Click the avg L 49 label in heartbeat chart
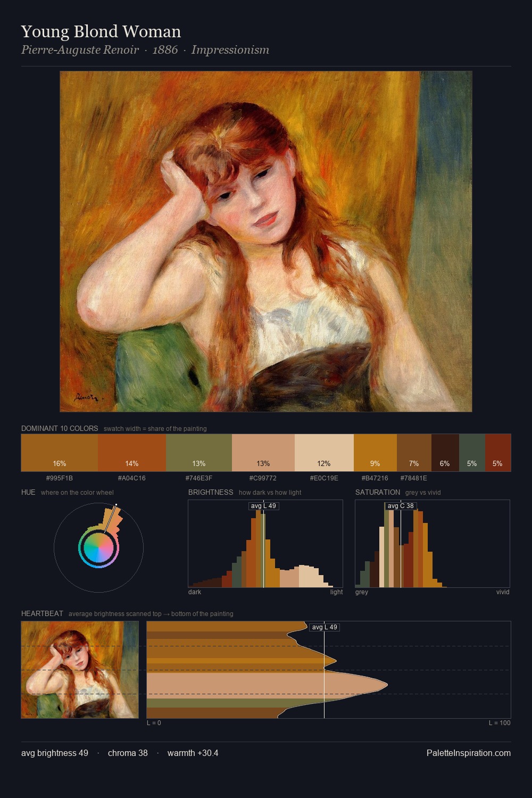Screen dimensions: 532x798 pos(325,627)
